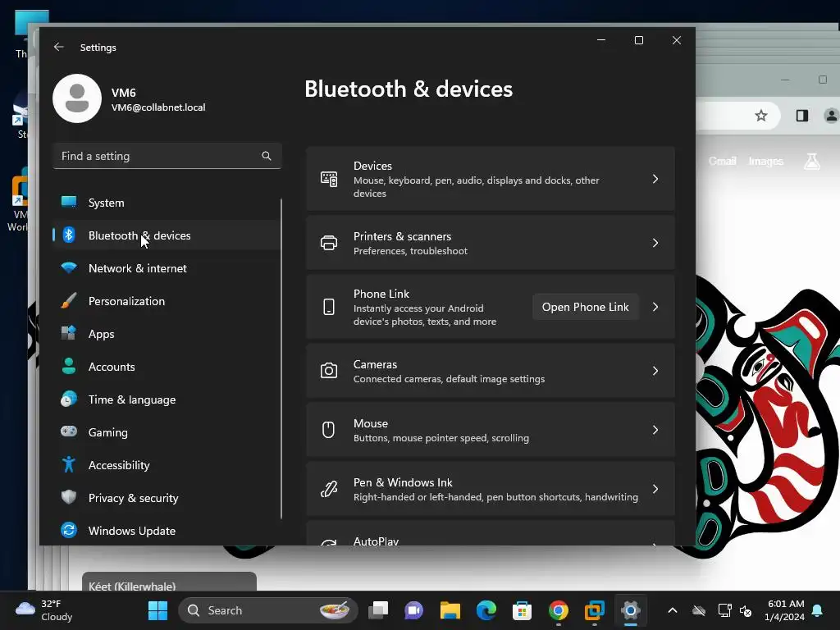Open the weather widget showing 32°F Cloudy

[x=44, y=610]
